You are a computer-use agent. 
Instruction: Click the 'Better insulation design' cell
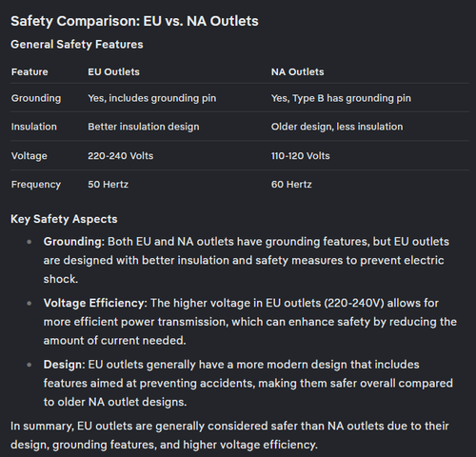coord(144,127)
